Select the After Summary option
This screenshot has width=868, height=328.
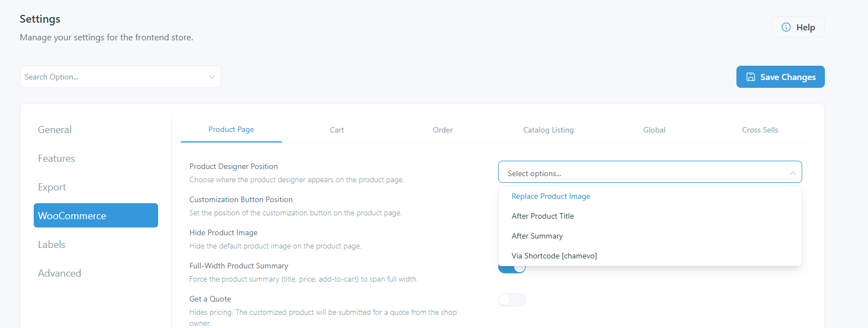click(x=650, y=236)
